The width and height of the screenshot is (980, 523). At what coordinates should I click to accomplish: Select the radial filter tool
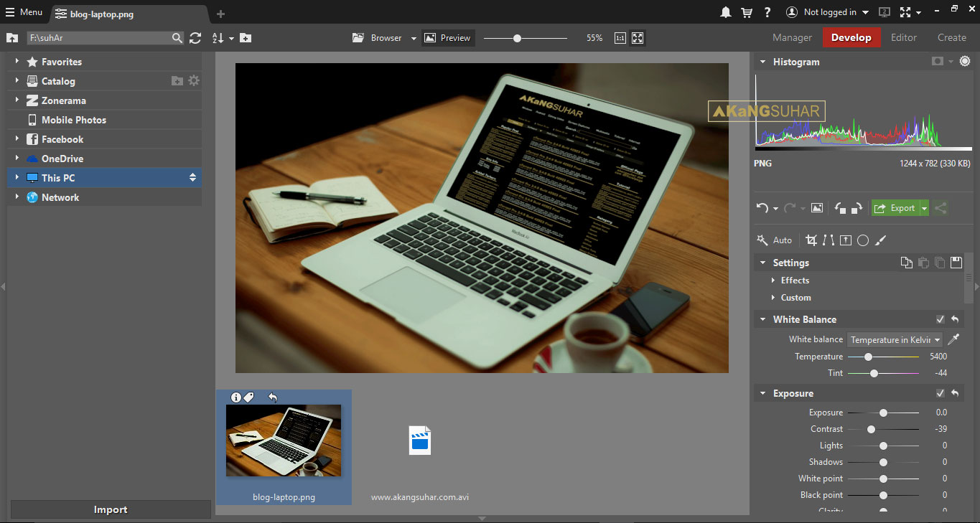(863, 240)
